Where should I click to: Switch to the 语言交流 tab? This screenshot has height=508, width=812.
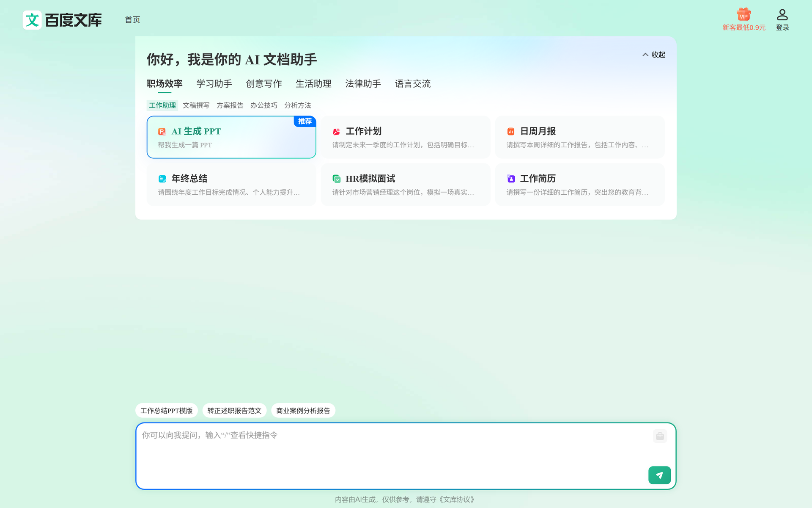coord(413,84)
